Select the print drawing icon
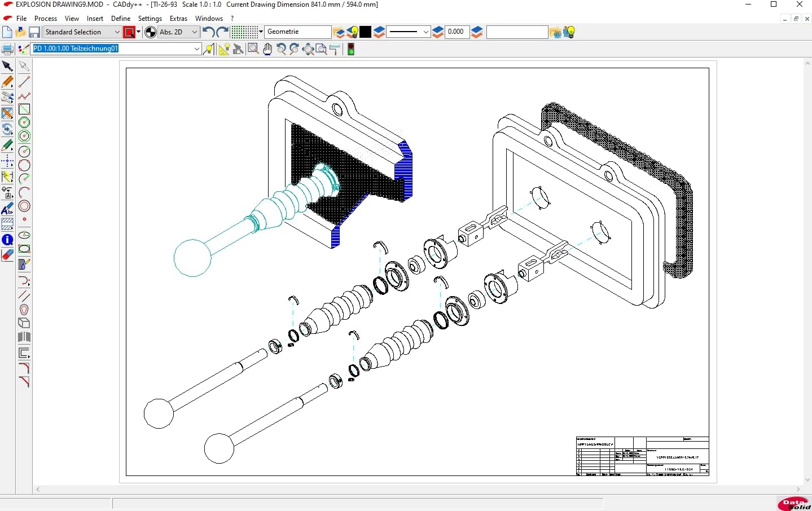 (x=7, y=49)
